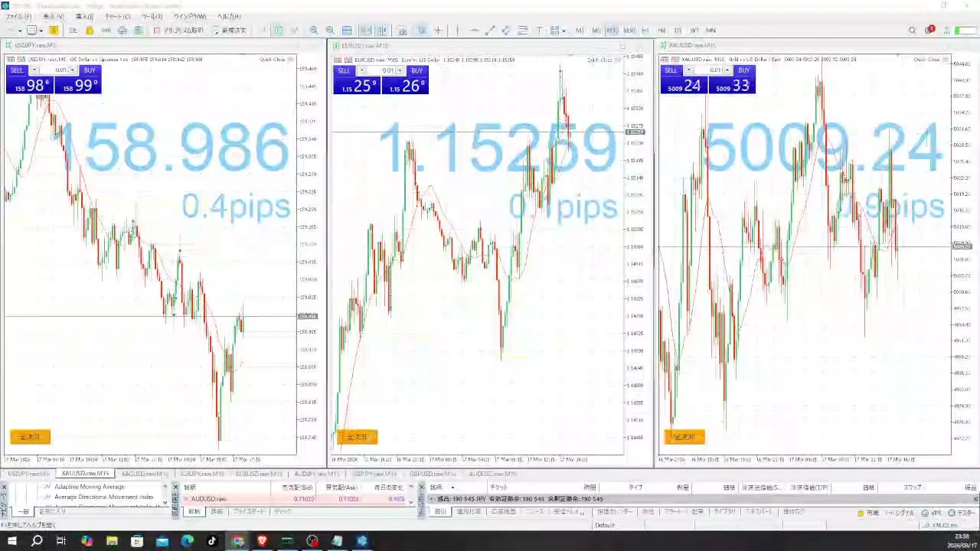
Task: Toggle chart shift
Action: tap(381, 31)
